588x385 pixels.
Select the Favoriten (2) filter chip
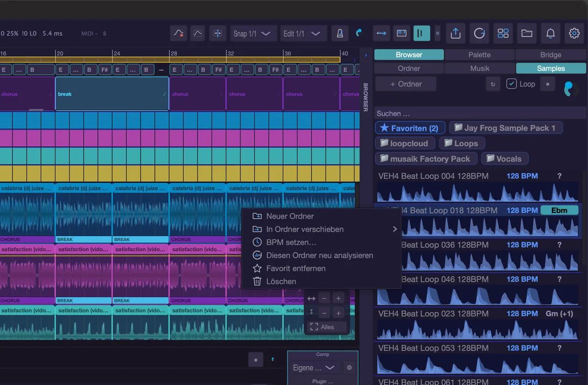(410, 128)
